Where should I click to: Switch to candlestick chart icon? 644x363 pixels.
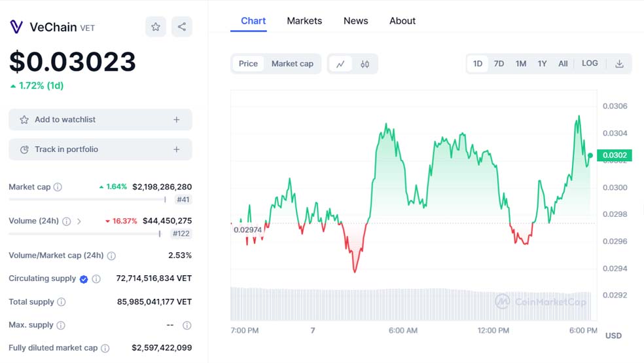[365, 64]
